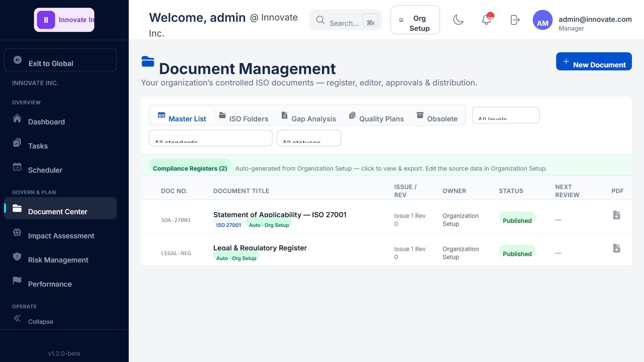
Task: Click the OWNER column header
Action: pyautogui.click(x=454, y=191)
